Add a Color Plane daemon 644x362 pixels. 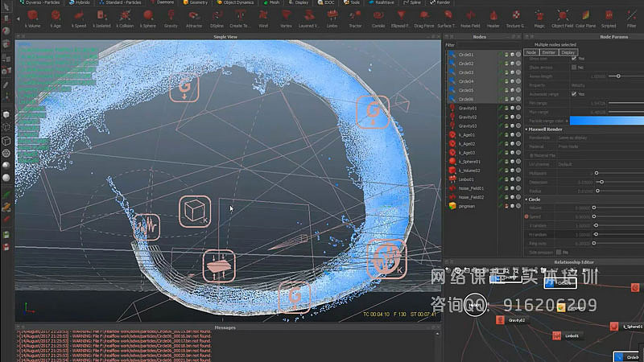pos(586,19)
